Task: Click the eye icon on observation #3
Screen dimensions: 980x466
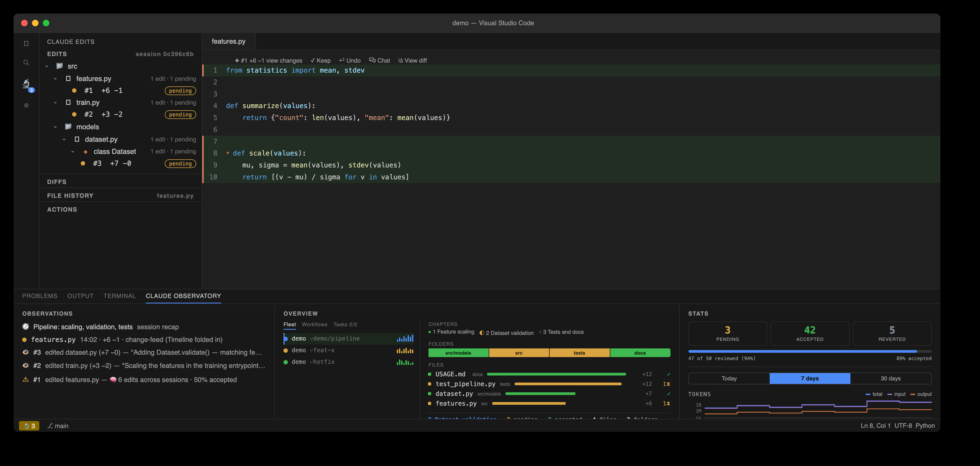Action: click(25, 352)
